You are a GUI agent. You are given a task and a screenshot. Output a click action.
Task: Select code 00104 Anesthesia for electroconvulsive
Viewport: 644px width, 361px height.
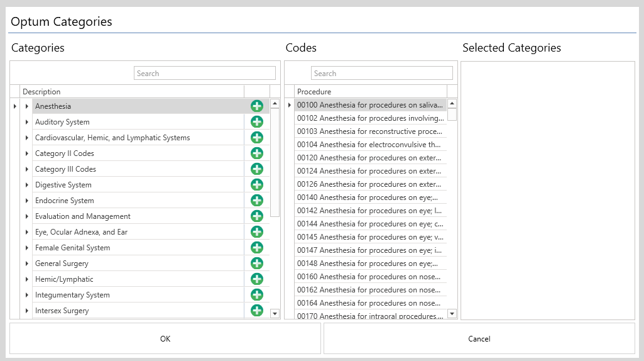(371, 144)
